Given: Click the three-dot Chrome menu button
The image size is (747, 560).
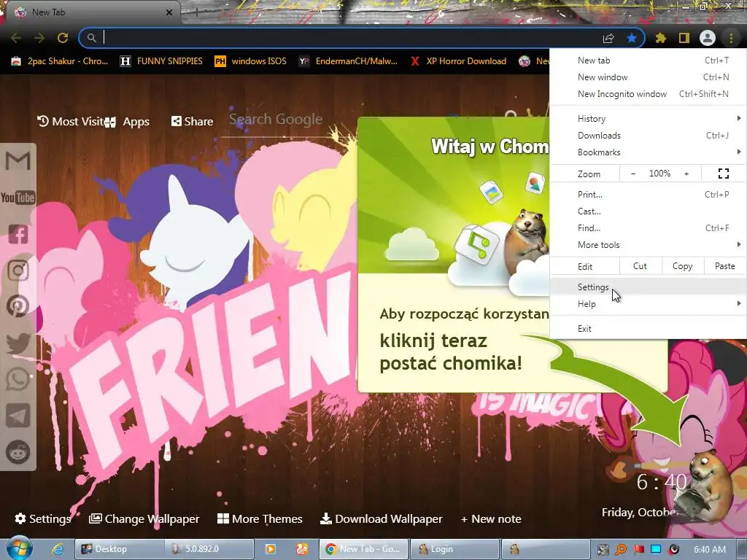Looking at the screenshot, I should coord(731,38).
